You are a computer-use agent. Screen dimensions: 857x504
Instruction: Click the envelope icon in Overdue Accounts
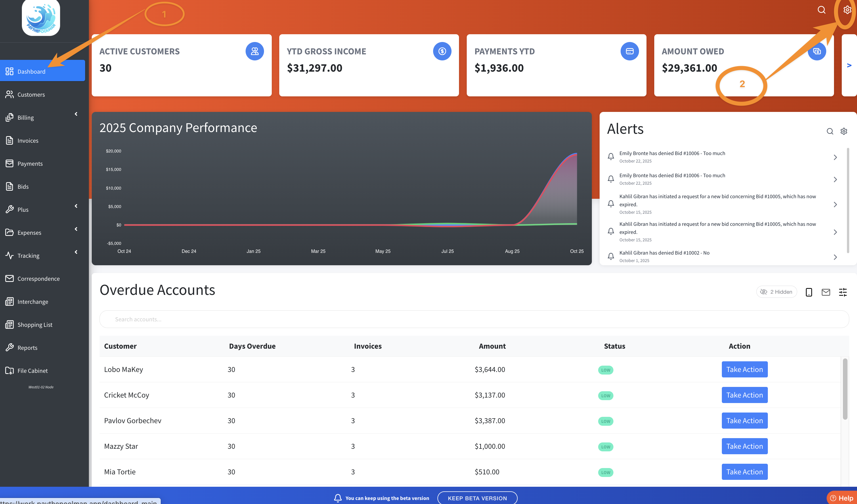[826, 292]
